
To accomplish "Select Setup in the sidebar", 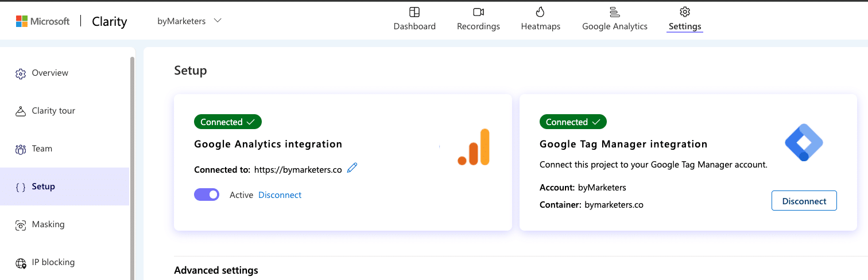I will pyautogui.click(x=43, y=186).
